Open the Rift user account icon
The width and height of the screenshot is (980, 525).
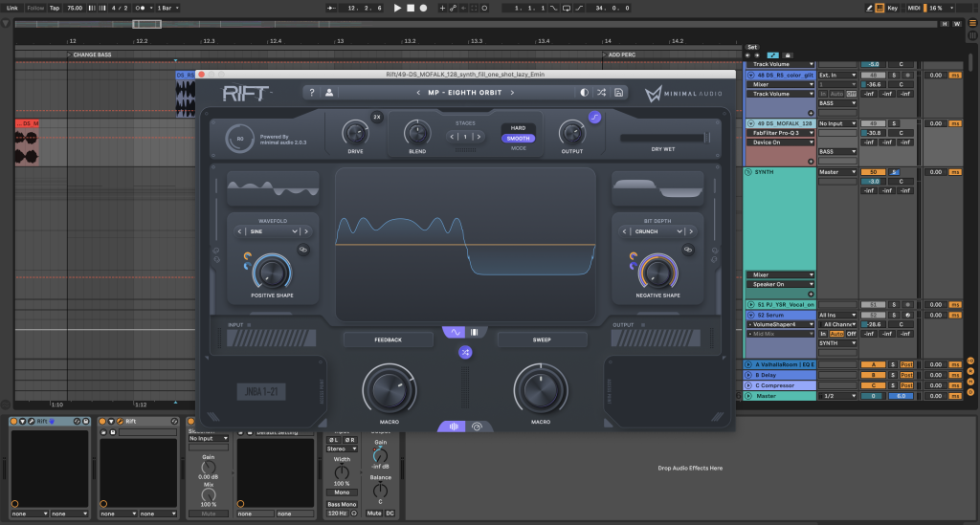click(329, 93)
